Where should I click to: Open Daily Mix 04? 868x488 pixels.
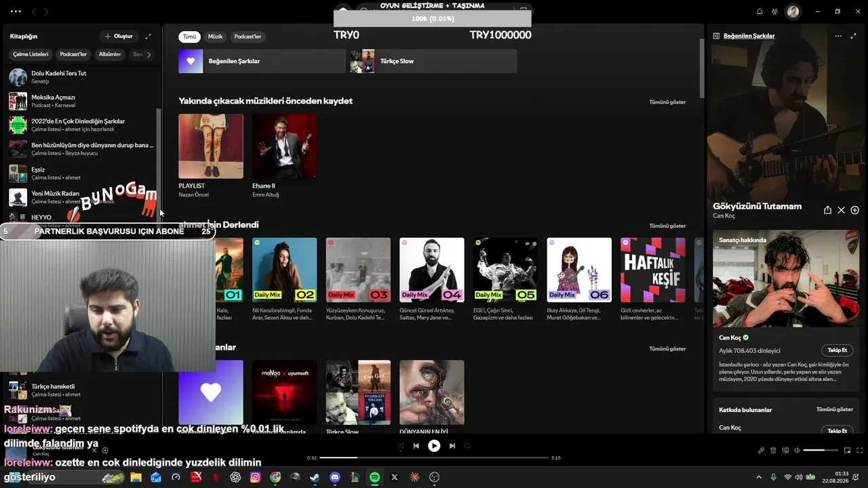click(x=432, y=270)
